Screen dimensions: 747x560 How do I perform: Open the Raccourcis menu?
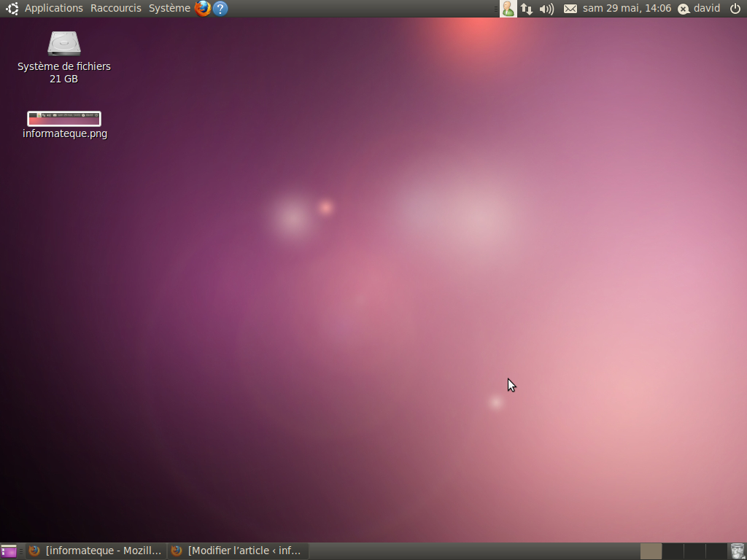click(x=116, y=8)
